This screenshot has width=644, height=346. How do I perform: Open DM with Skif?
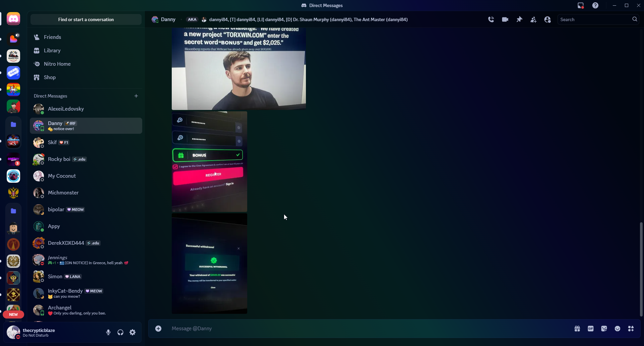coord(86,142)
